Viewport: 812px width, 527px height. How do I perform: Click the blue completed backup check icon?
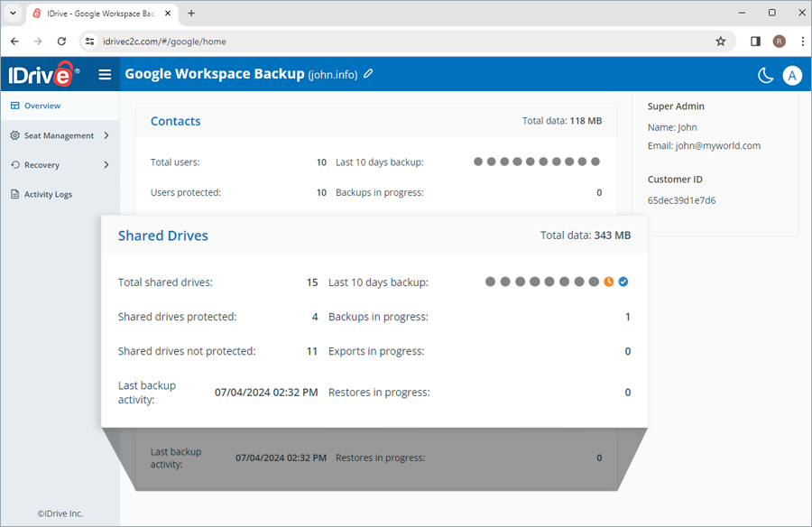623,282
